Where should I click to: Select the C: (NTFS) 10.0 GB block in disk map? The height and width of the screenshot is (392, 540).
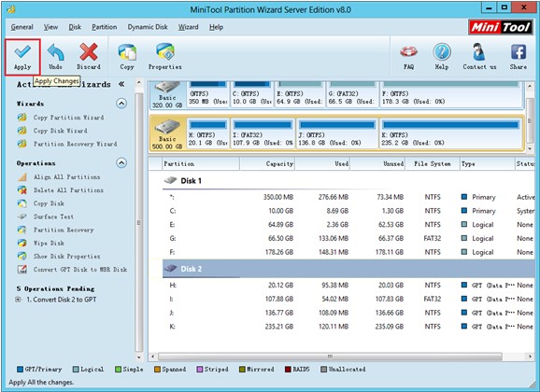click(x=251, y=94)
